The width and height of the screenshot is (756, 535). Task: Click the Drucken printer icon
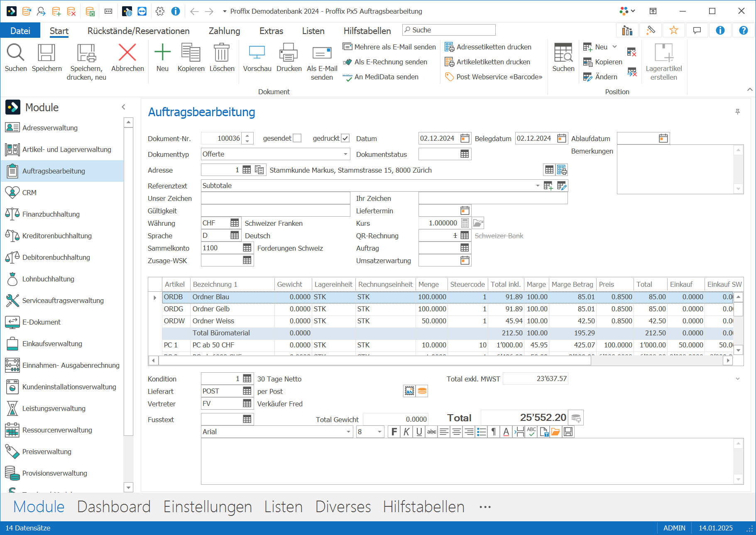pyautogui.click(x=289, y=53)
